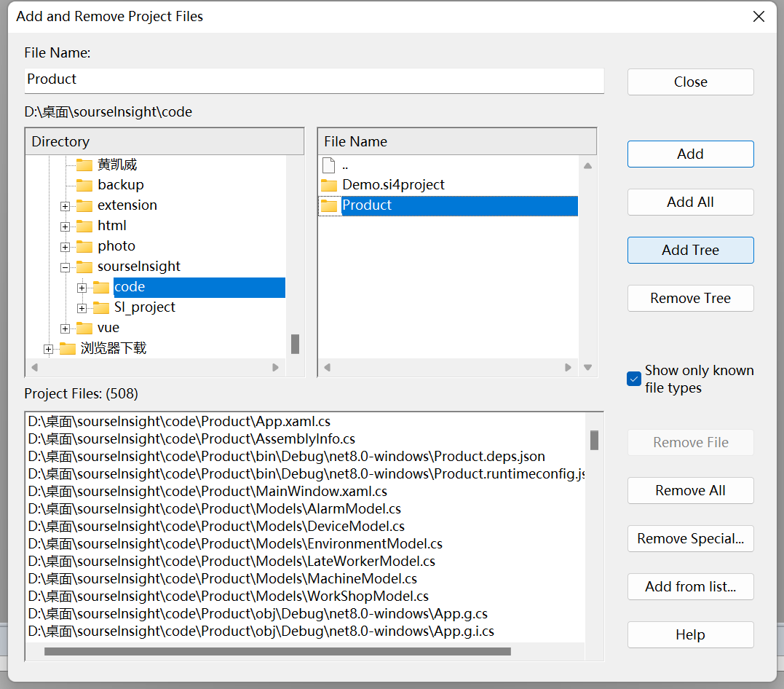The height and width of the screenshot is (689, 784).
Task: Expand the html tree node
Action: pyautogui.click(x=65, y=227)
